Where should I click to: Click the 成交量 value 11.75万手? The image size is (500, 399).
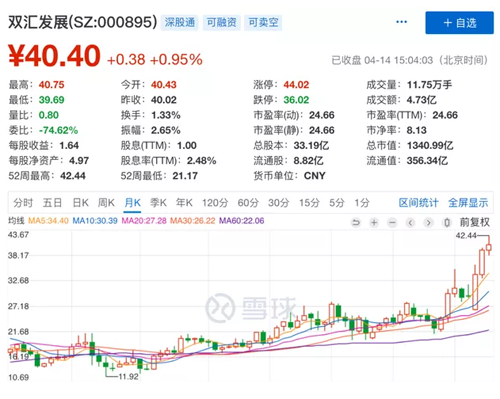pos(429,85)
